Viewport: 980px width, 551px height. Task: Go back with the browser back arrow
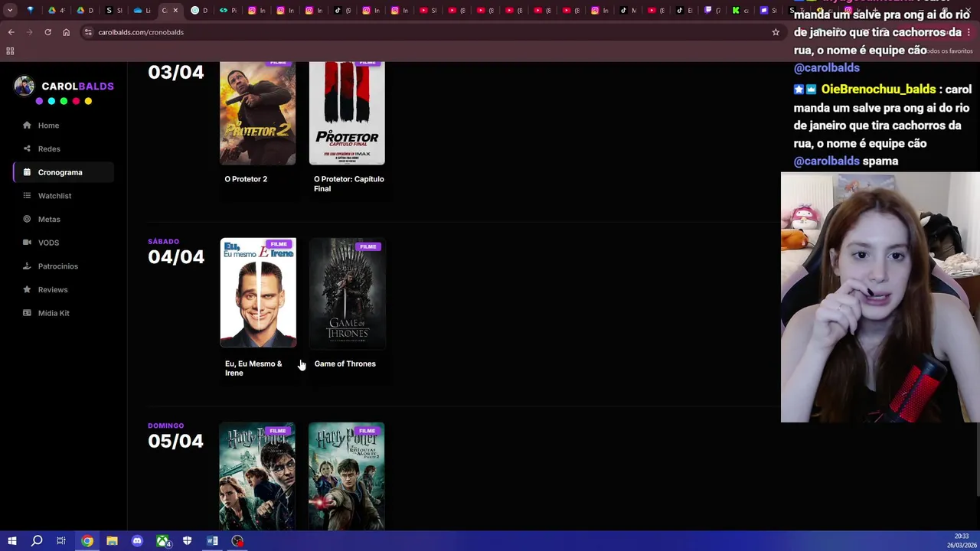[11, 32]
